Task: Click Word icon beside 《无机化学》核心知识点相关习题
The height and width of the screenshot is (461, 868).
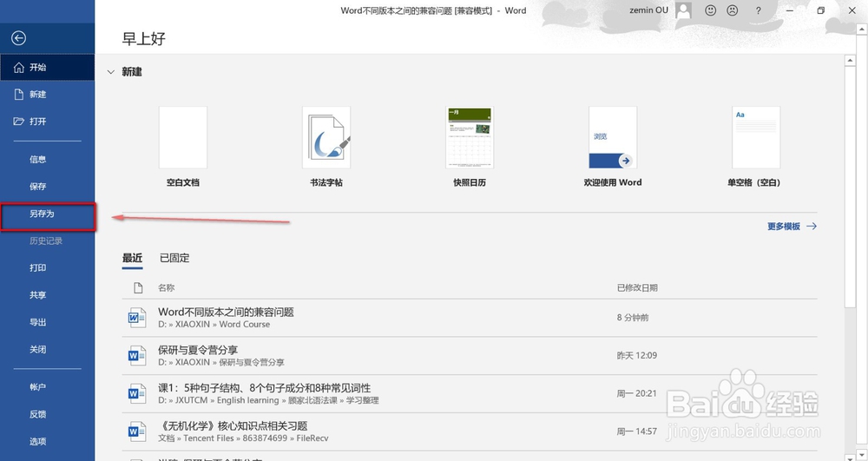Action: [x=137, y=431]
